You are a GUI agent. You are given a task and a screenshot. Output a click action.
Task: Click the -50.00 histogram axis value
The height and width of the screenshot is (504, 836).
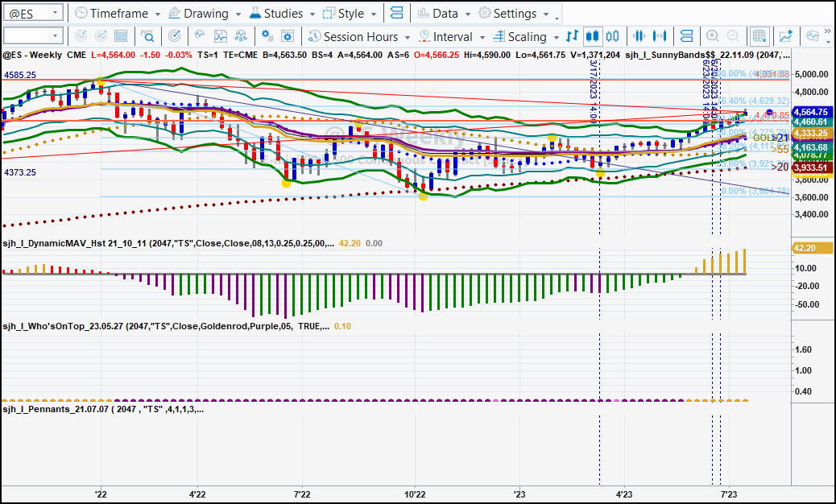click(808, 305)
